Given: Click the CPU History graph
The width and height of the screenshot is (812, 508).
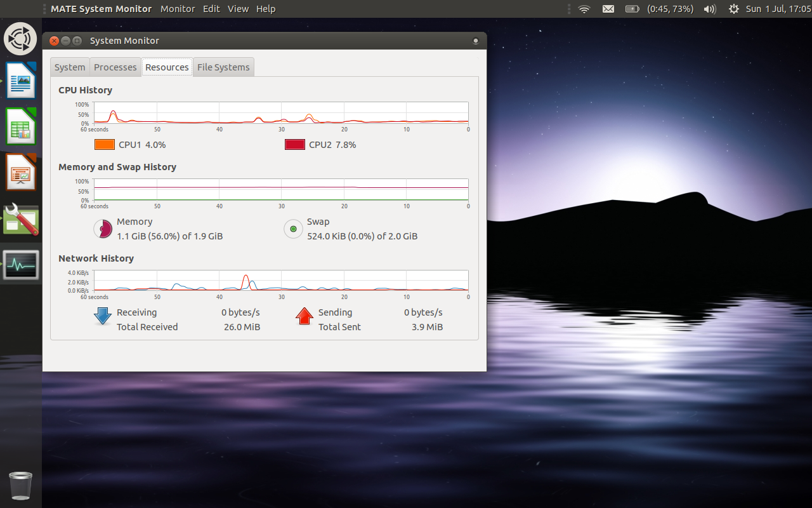Looking at the screenshot, I should click(281, 112).
